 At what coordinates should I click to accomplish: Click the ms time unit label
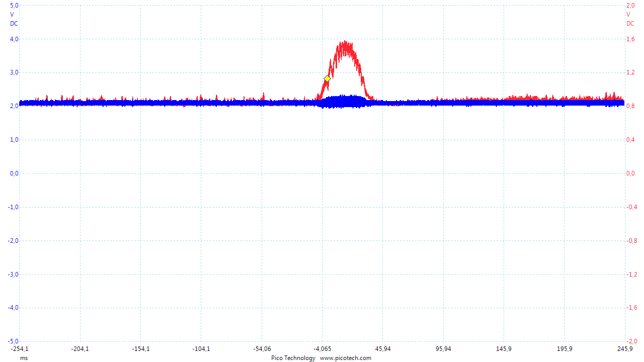tap(24, 358)
